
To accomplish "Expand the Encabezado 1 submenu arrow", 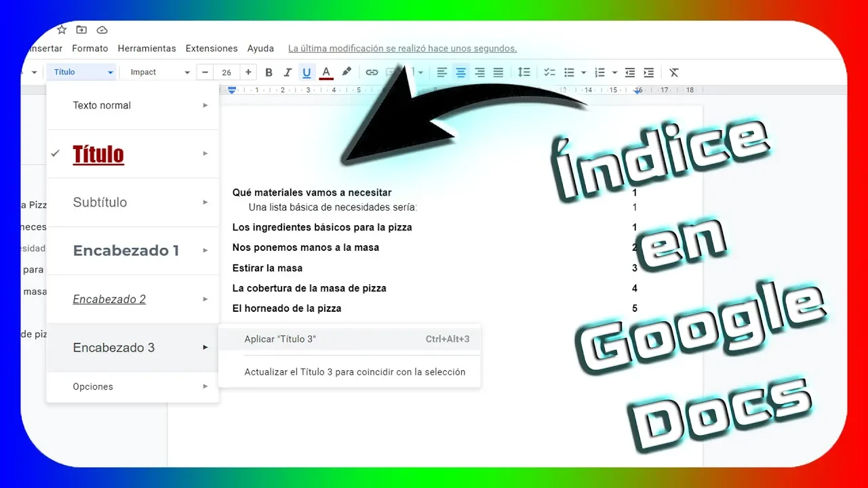I will click(x=205, y=251).
